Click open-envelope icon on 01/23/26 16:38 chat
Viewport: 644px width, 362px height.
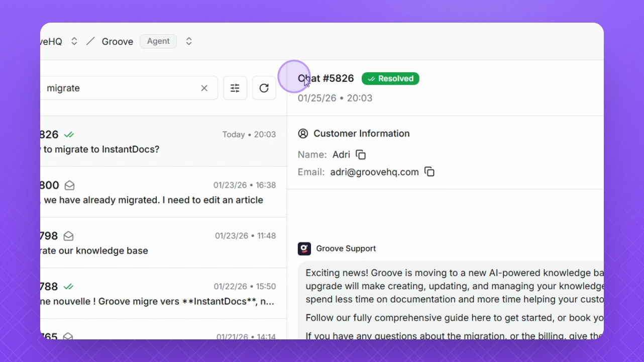coord(70,186)
